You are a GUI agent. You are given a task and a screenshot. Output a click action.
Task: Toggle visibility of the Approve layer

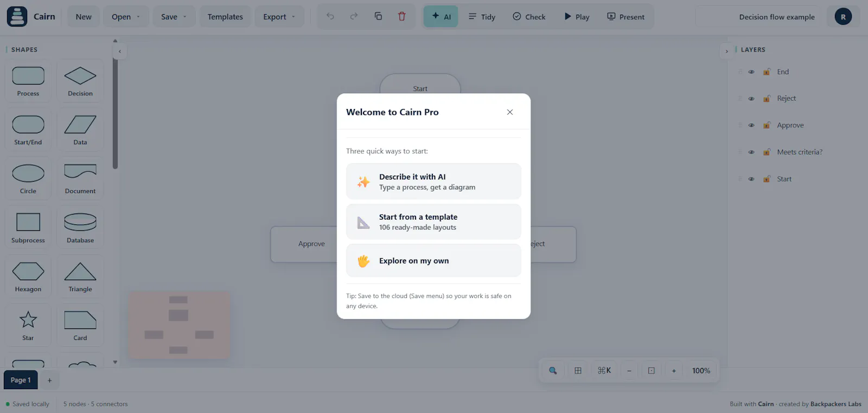[751, 125]
